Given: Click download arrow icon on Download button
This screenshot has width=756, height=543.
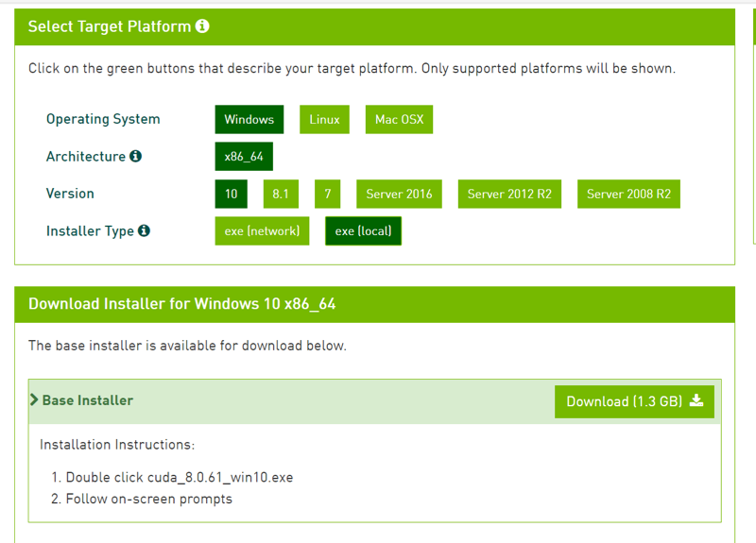Looking at the screenshot, I should pos(696,400).
